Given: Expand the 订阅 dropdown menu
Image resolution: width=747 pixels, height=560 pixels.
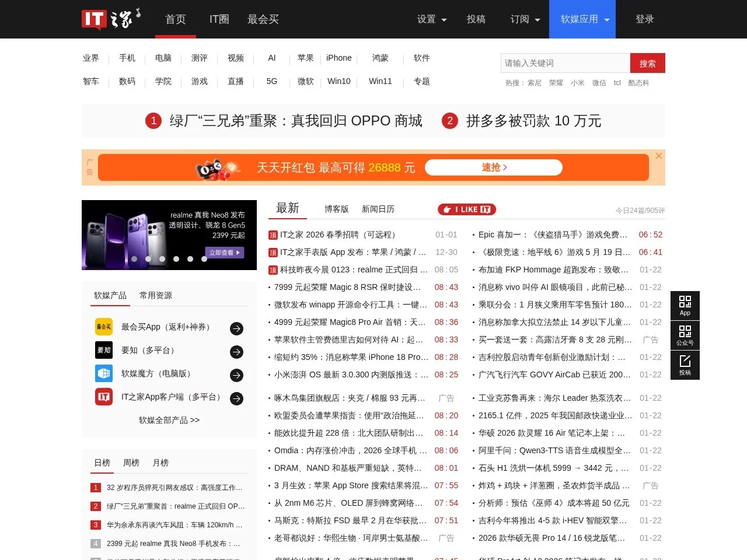Looking at the screenshot, I should click(525, 19).
